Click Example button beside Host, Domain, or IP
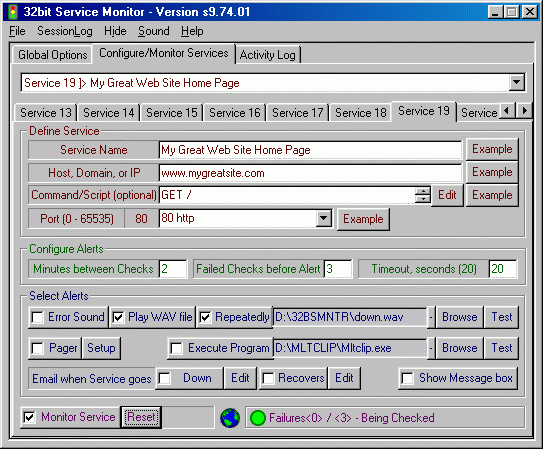Image resolution: width=543 pixels, height=449 pixels. tap(492, 172)
